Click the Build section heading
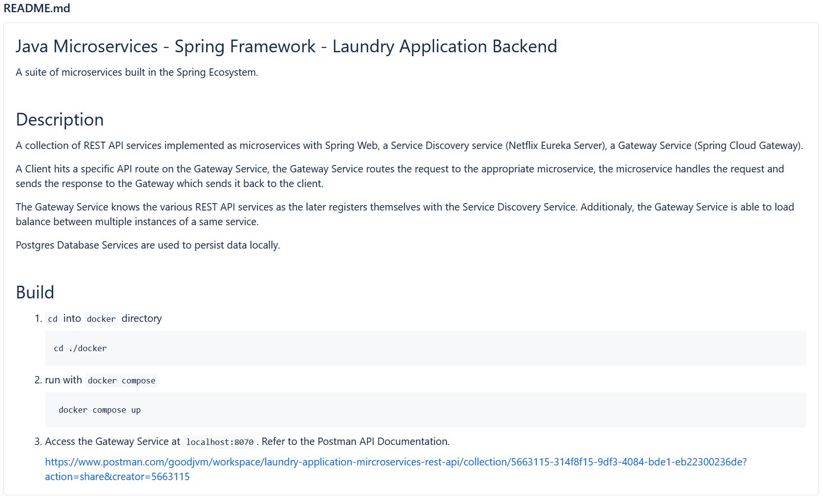The height and width of the screenshot is (504, 823). pyautogui.click(x=35, y=293)
